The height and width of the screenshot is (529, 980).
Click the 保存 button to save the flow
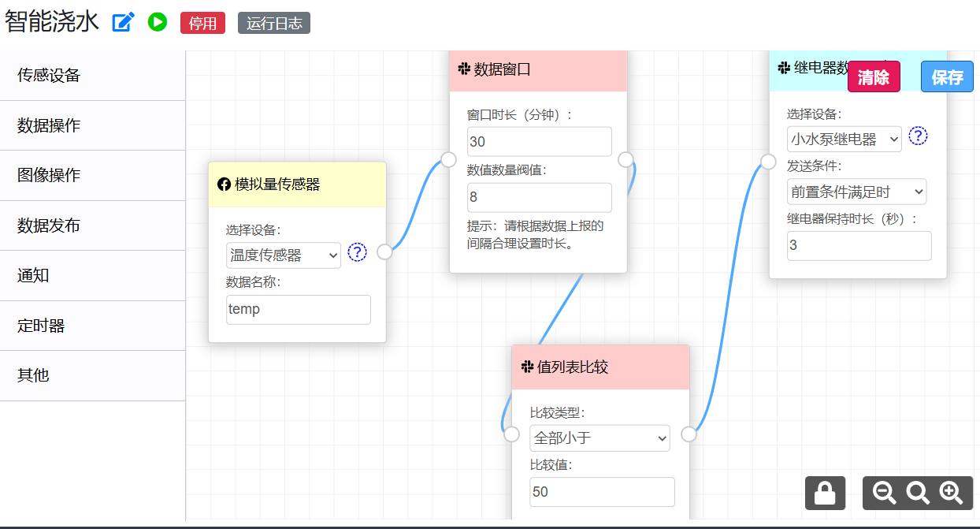pos(947,76)
